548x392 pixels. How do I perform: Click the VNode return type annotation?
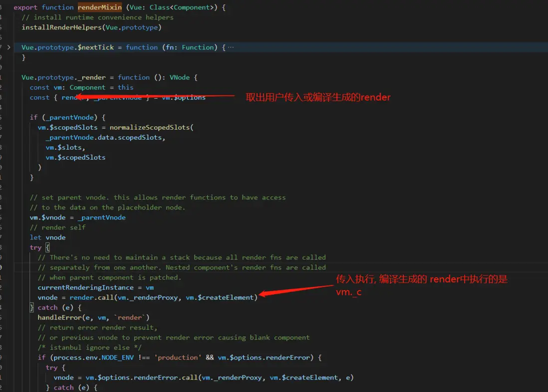180,77
